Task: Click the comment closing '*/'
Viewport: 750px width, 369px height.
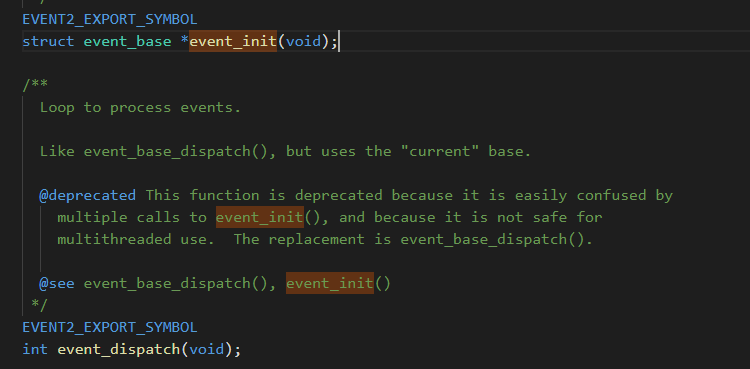Action: click(39, 305)
